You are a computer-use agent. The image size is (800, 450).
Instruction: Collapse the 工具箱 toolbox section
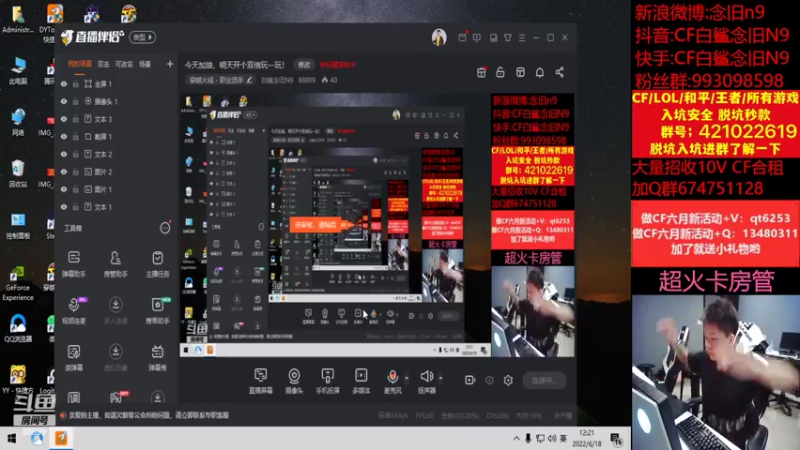(165, 228)
